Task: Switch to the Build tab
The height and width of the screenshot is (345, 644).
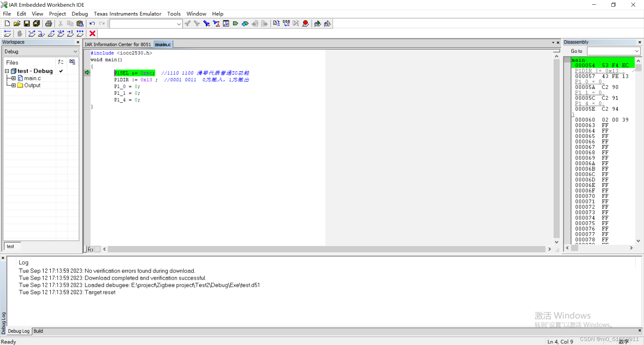Action: 38,331
